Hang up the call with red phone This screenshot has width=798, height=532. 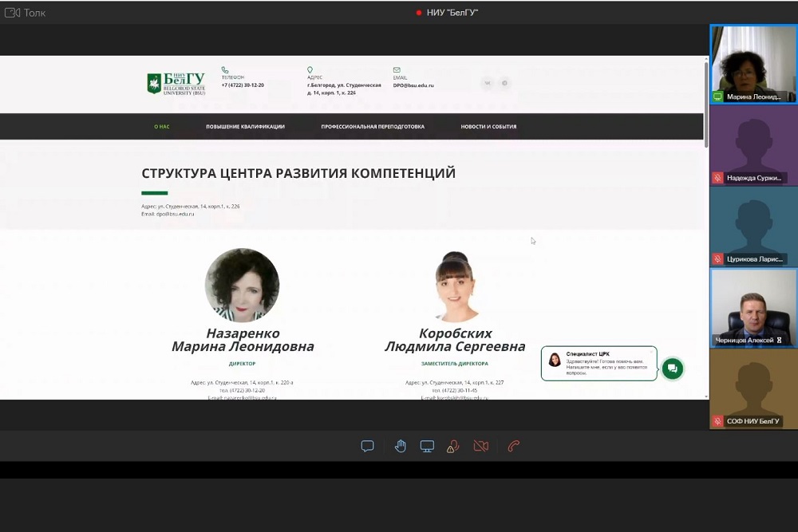pos(514,446)
